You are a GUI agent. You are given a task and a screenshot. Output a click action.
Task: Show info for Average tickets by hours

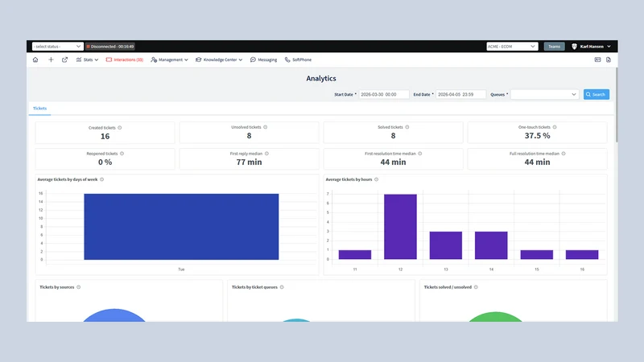(376, 179)
